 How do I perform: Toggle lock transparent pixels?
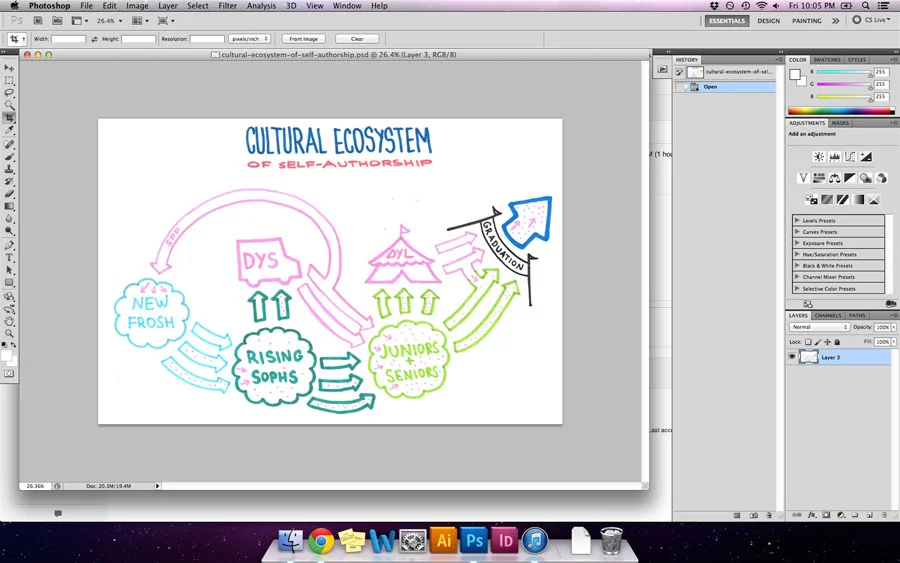point(808,342)
